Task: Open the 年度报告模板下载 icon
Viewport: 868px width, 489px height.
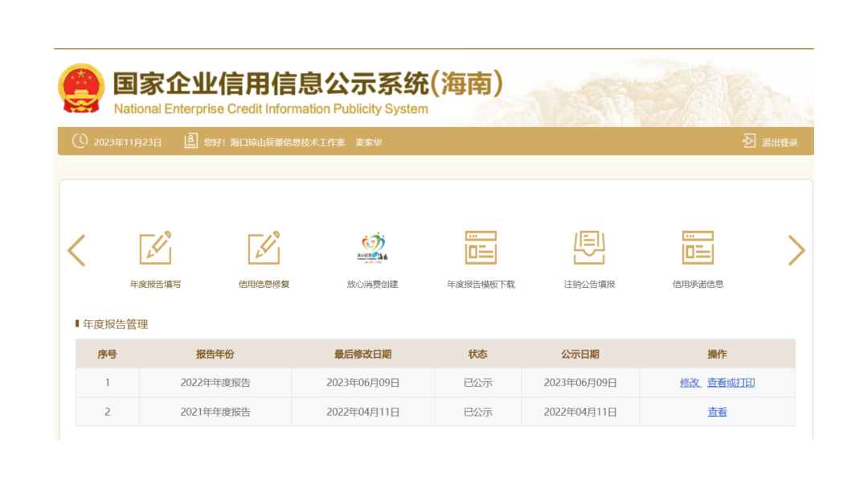Action: pos(481,248)
